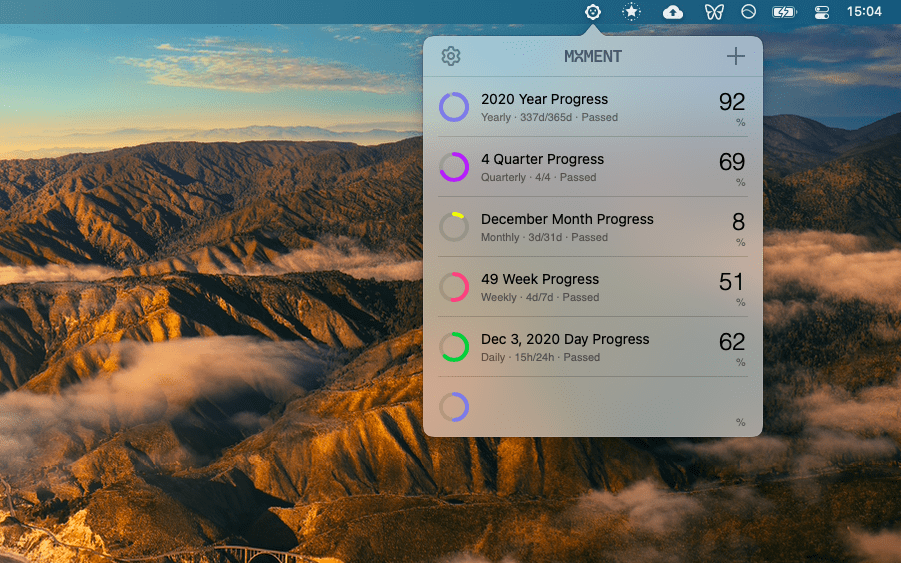
Task: Click the round circle menu bar icon
Action: (x=748, y=11)
